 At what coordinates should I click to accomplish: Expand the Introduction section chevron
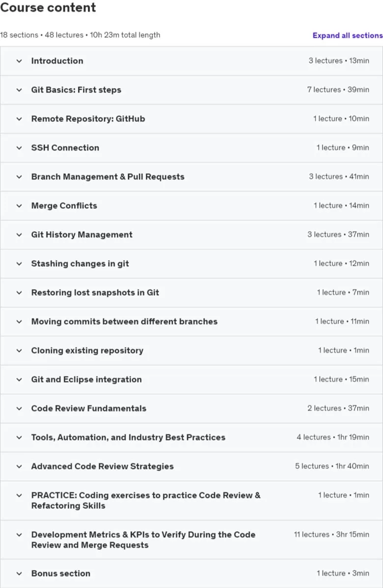click(x=19, y=61)
